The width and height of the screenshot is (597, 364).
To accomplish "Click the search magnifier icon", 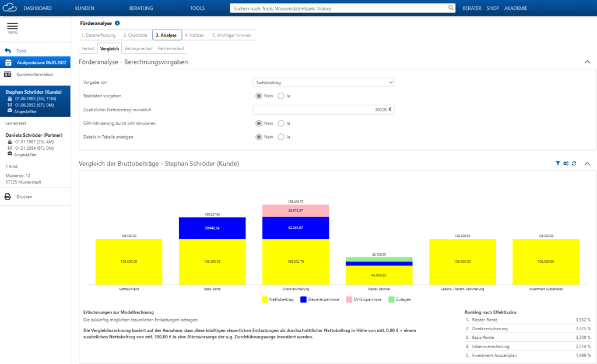I will point(451,8).
